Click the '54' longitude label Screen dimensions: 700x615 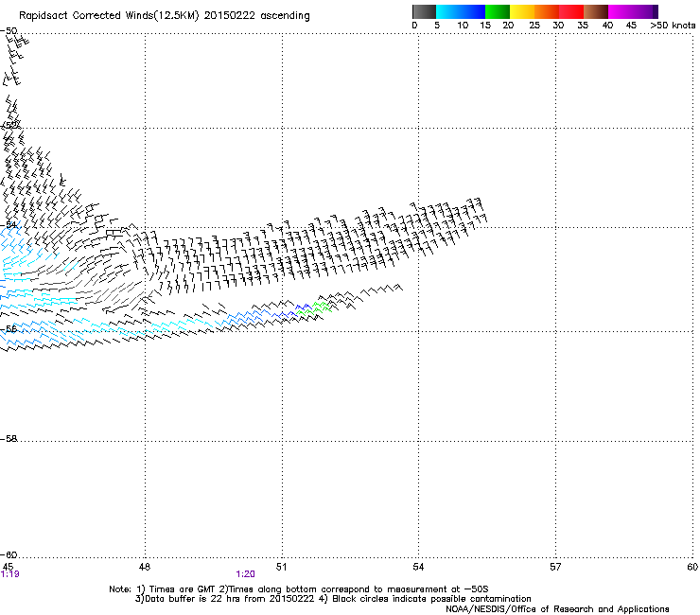pyautogui.click(x=418, y=567)
